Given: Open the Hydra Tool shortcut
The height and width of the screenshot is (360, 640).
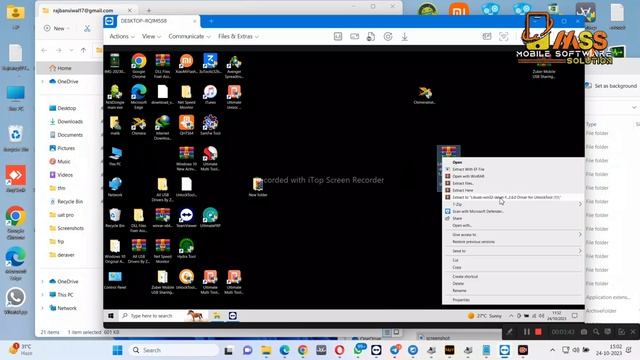Looking at the screenshot, I should tap(187, 249).
